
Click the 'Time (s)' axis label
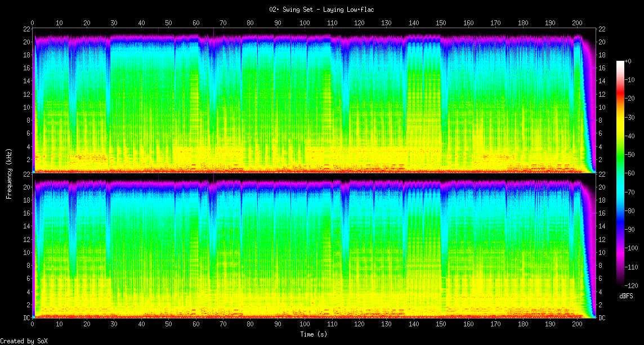[x=314, y=334]
